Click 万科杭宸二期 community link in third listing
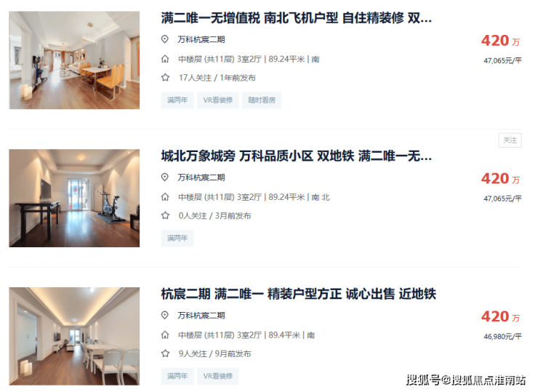 pyautogui.click(x=201, y=316)
